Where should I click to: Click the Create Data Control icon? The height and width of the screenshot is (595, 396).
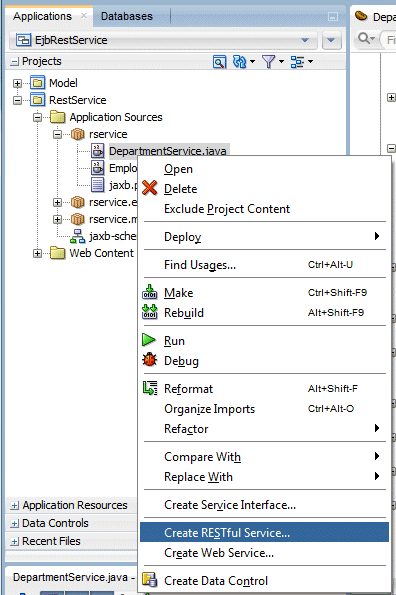149,580
